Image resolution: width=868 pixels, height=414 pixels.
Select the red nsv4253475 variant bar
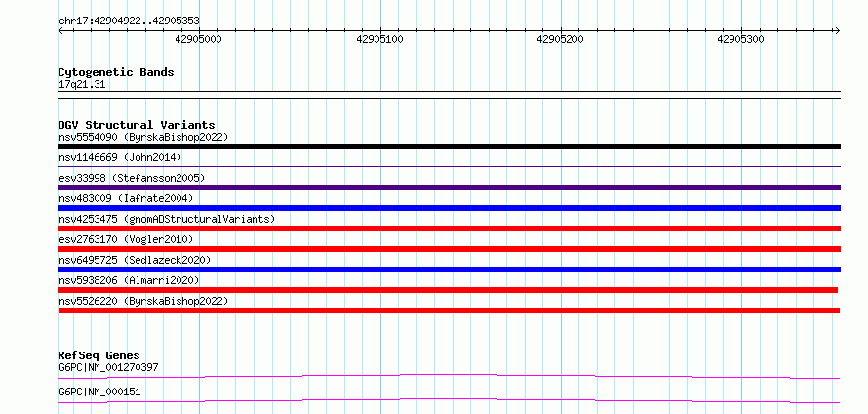point(450,228)
